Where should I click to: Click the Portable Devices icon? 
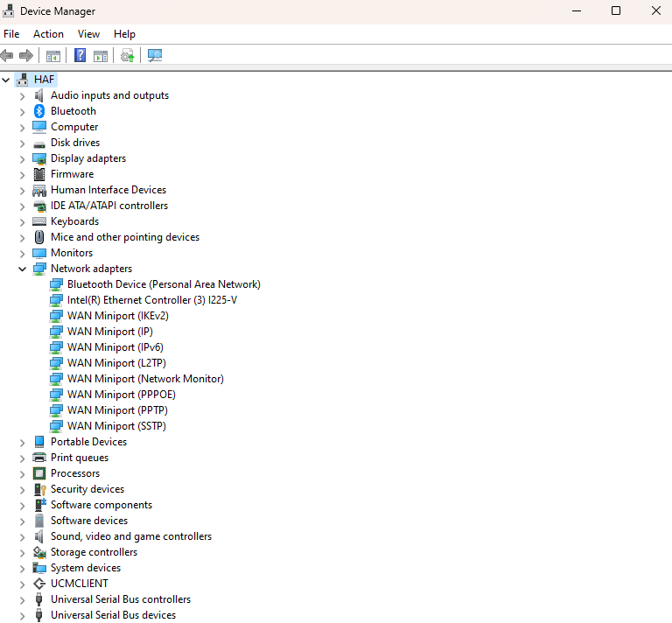[39, 442]
